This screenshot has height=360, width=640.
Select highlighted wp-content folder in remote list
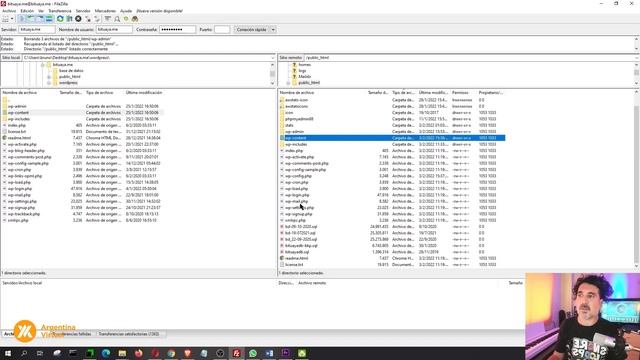(392, 138)
